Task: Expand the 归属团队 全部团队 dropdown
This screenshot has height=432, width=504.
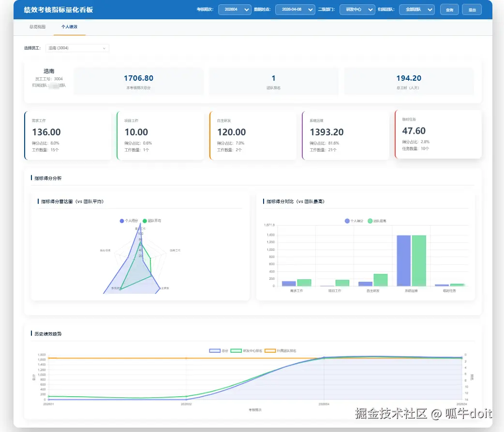Action: 416,10
